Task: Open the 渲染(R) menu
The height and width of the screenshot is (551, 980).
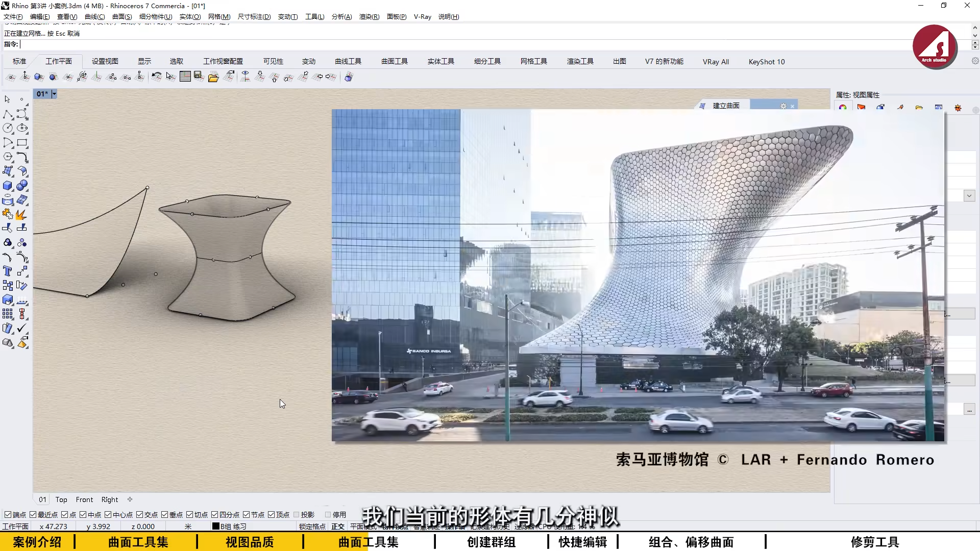Action: 368,16
